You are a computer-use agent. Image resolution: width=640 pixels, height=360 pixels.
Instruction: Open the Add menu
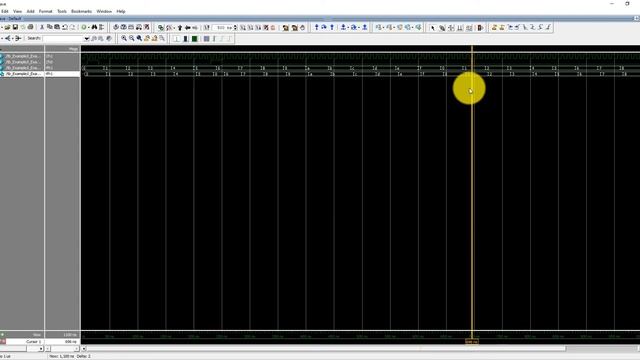(31, 11)
